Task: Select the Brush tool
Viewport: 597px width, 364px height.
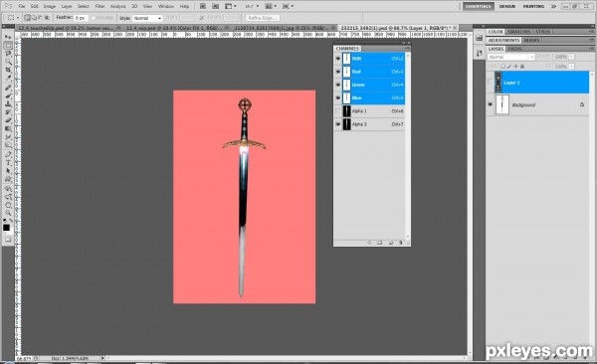Action: tap(8, 95)
